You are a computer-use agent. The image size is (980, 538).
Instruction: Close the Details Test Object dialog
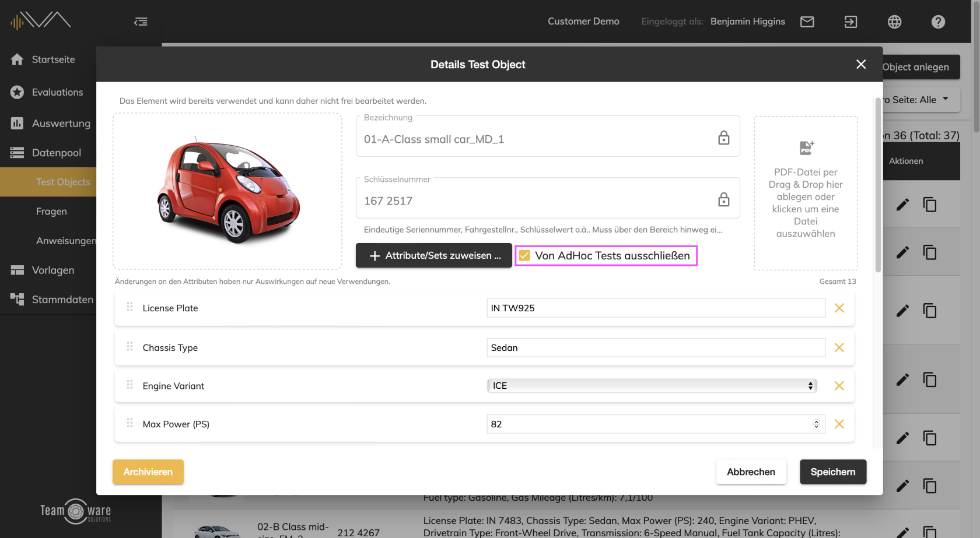861,64
